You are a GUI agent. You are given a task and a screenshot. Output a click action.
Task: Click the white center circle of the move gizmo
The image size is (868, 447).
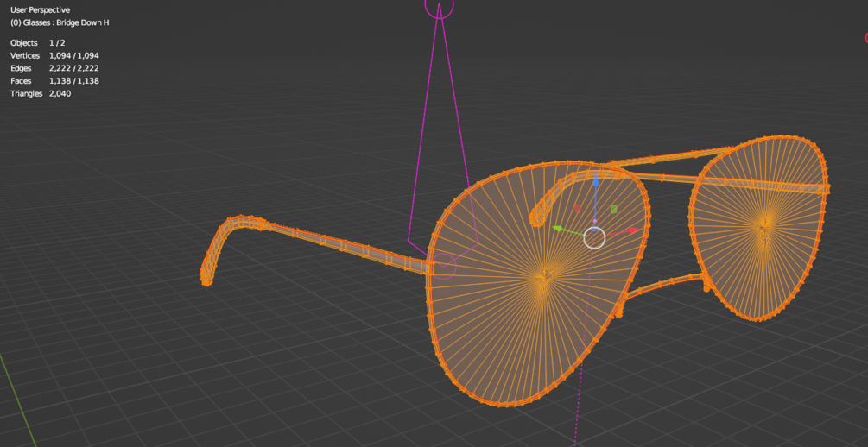(x=594, y=238)
